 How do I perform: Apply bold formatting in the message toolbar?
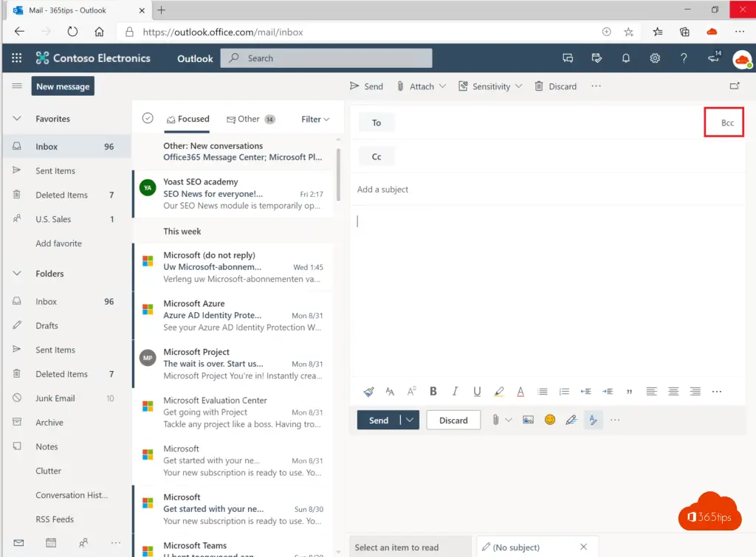point(433,392)
